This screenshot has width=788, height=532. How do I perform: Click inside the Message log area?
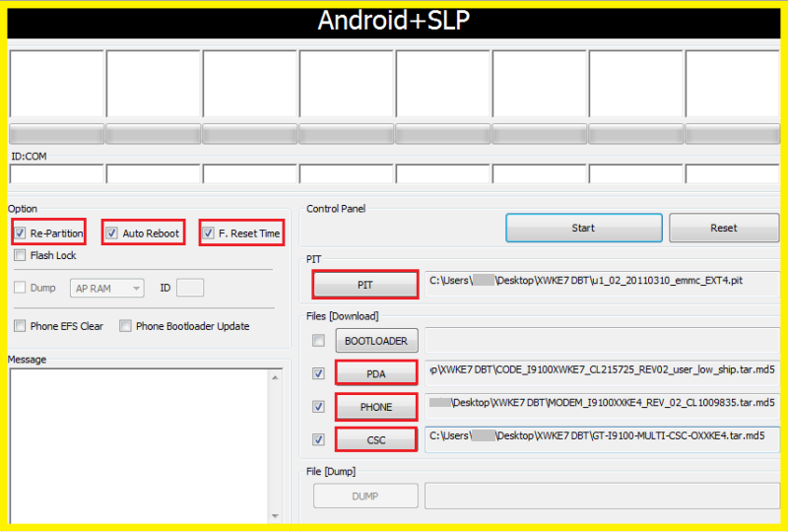139,446
